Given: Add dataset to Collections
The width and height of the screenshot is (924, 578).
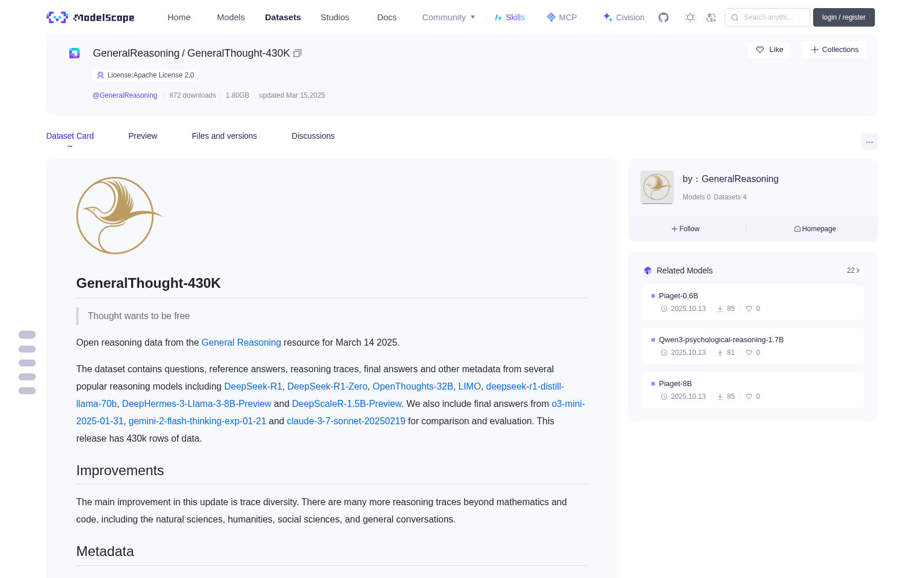Looking at the screenshot, I should 834,50.
